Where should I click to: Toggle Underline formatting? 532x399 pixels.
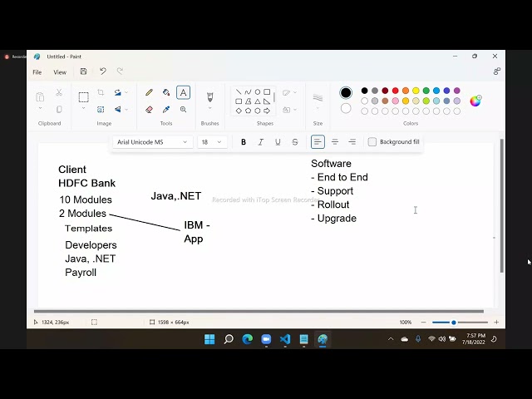coord(278,142)
